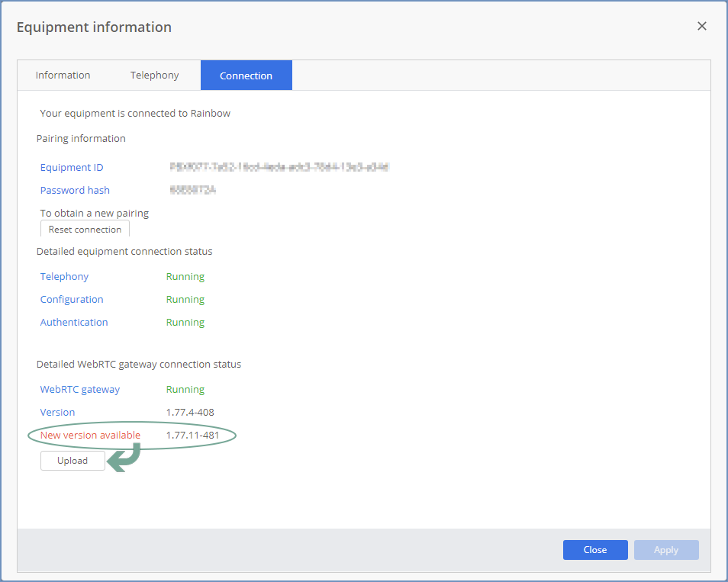The height and width of the screenshot is (582, 728).
Task: Click the blurred Equipment ID value
Action: (x=279, y=166)
